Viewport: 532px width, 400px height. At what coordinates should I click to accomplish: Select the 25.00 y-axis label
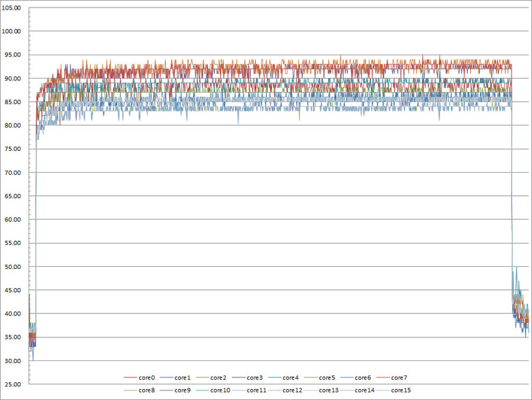[13, 384]
